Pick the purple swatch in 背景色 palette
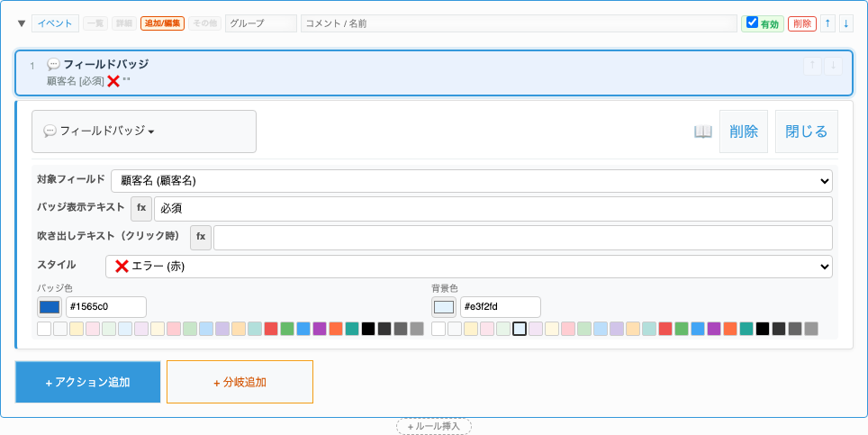The height and width of the screenshot is (435, 868). [x=713, y=329]
